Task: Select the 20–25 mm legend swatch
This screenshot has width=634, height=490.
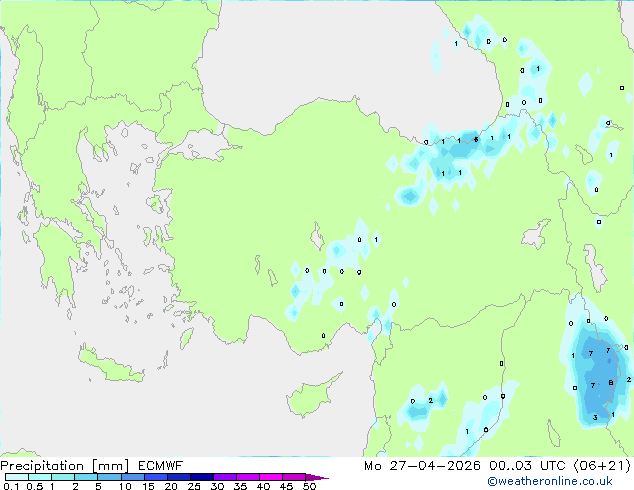Action: click(x=178, y=477)
